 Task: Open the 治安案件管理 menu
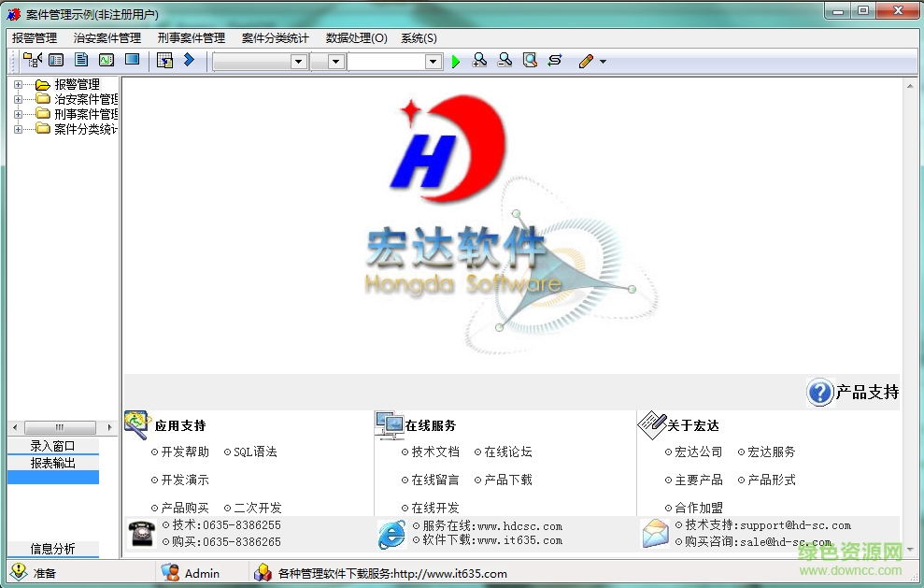(x=107, y=37)
